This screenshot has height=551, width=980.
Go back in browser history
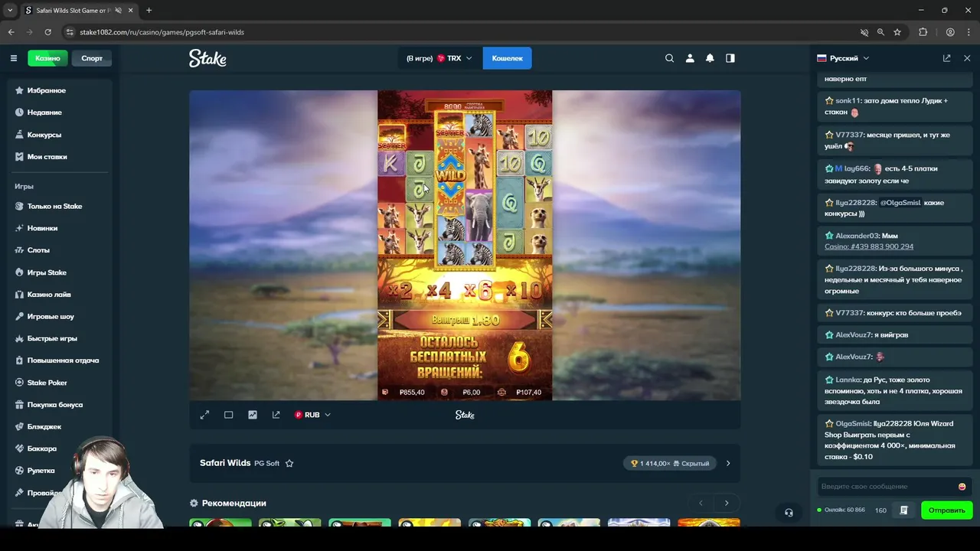point(11,32)
